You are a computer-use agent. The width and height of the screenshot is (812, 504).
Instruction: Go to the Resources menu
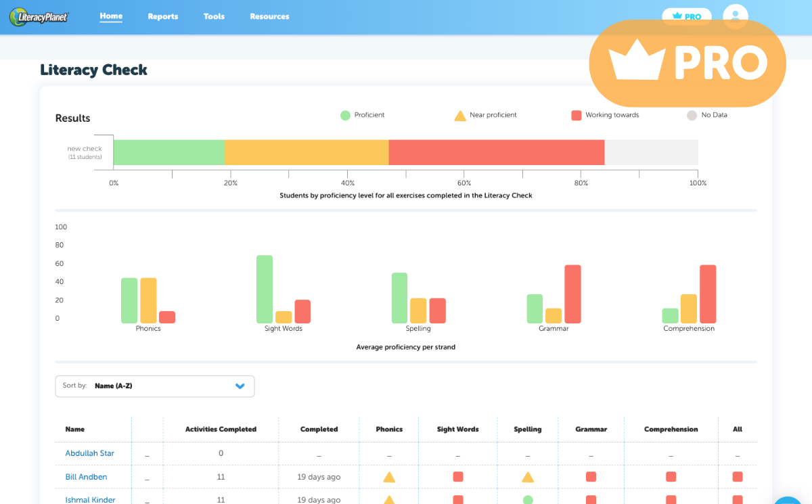coord(269,17)
